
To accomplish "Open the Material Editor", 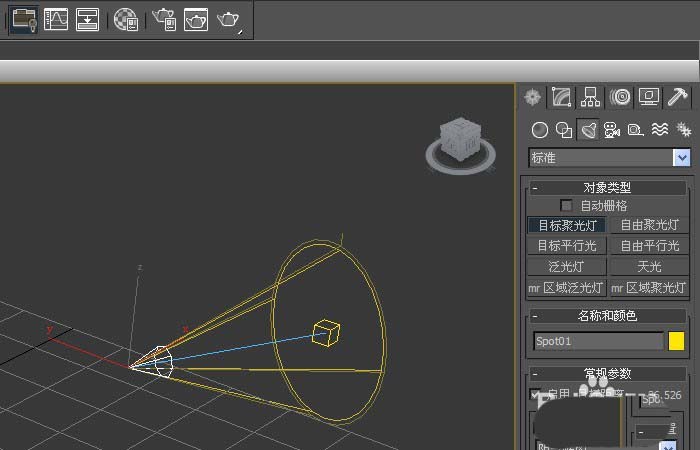I will pos(126,20).
